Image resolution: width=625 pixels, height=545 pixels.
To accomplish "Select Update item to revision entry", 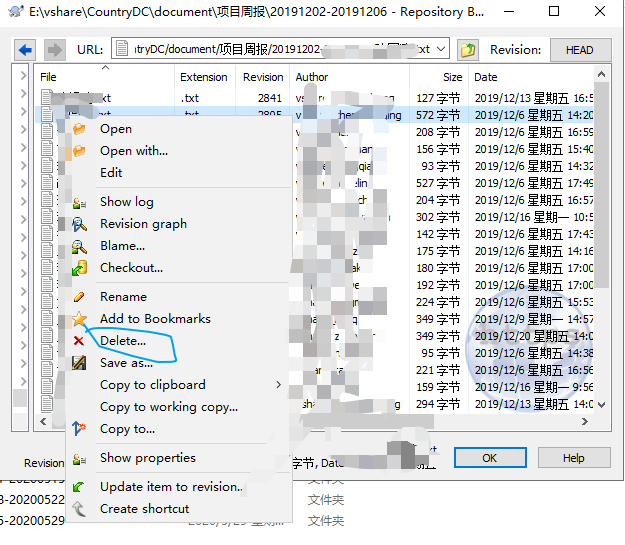I will 171,487.
